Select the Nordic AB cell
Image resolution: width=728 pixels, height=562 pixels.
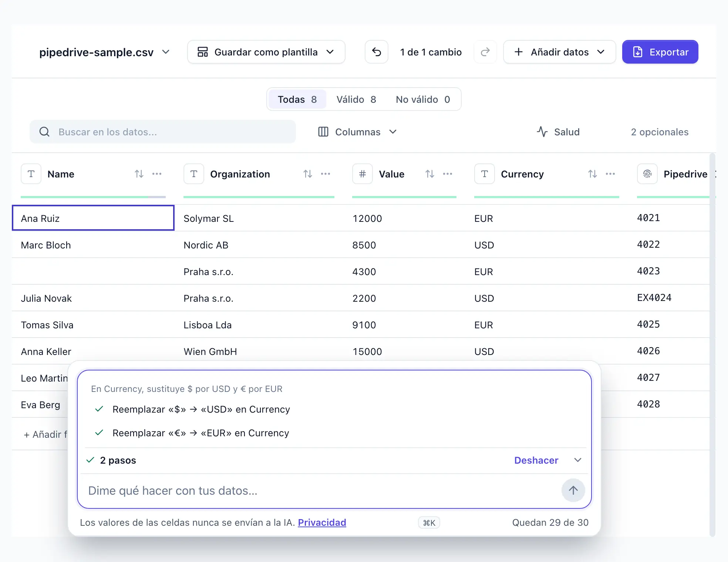259,245
